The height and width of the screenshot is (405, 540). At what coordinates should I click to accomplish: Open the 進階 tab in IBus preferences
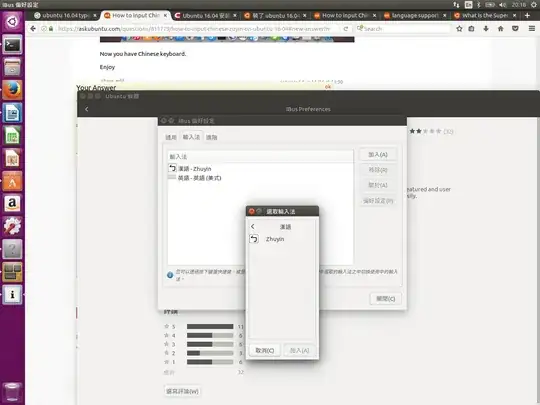[x=211, y=137]
